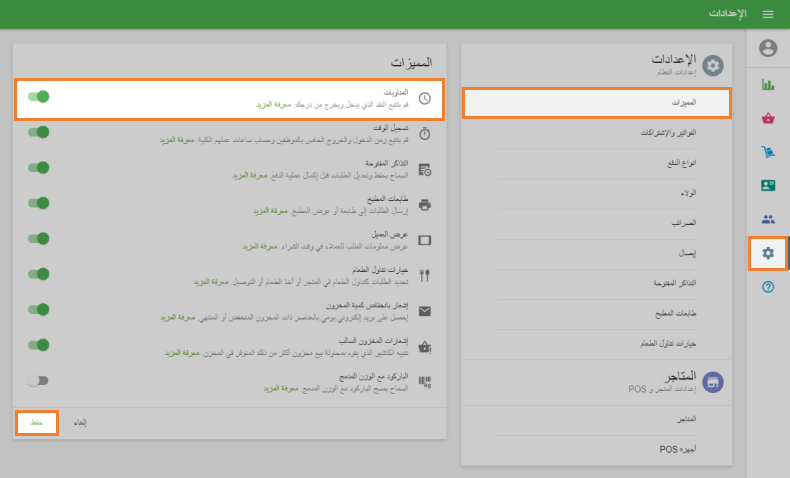Screen dimensions: 790x478
Task: Click الإعدادات title in green header bar
Action: pyautogui.click(x=728, y=14)
